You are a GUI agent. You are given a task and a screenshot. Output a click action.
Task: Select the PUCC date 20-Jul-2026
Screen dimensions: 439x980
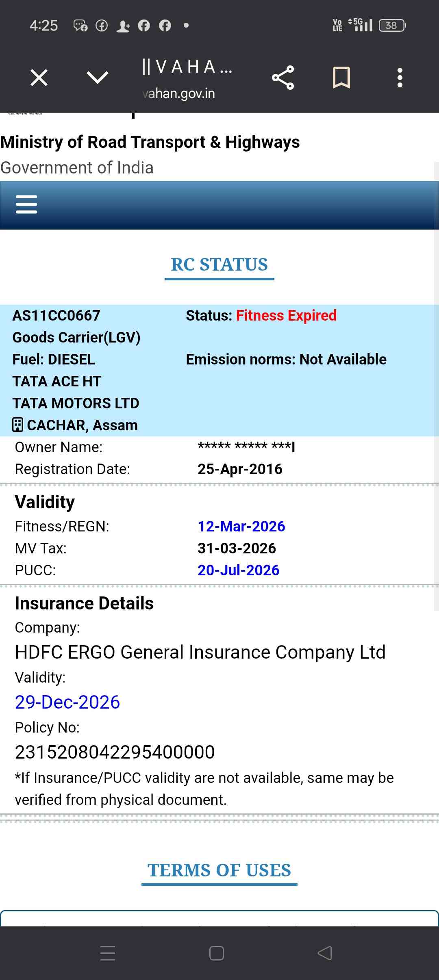[239, 570]
